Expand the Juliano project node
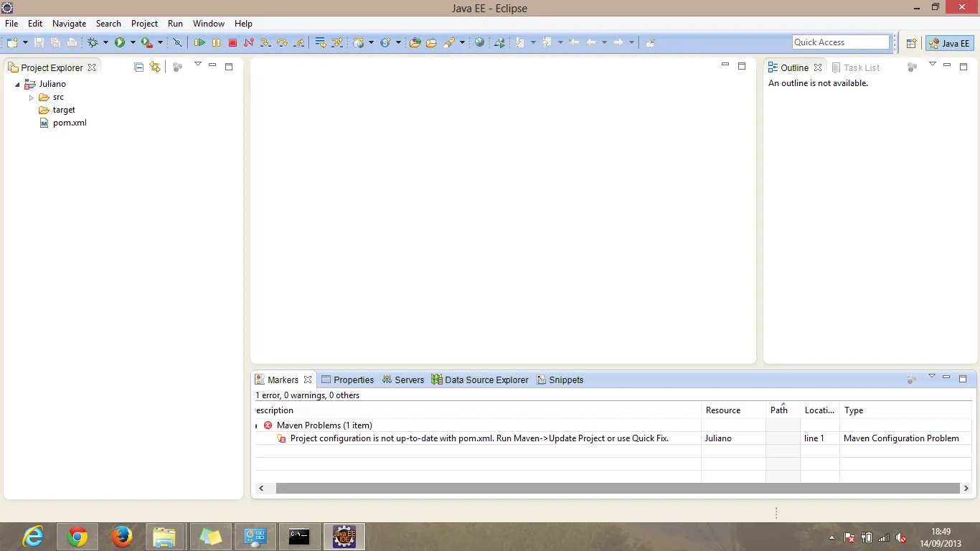This screenshot has height=551, width=980. pos(17,85)
